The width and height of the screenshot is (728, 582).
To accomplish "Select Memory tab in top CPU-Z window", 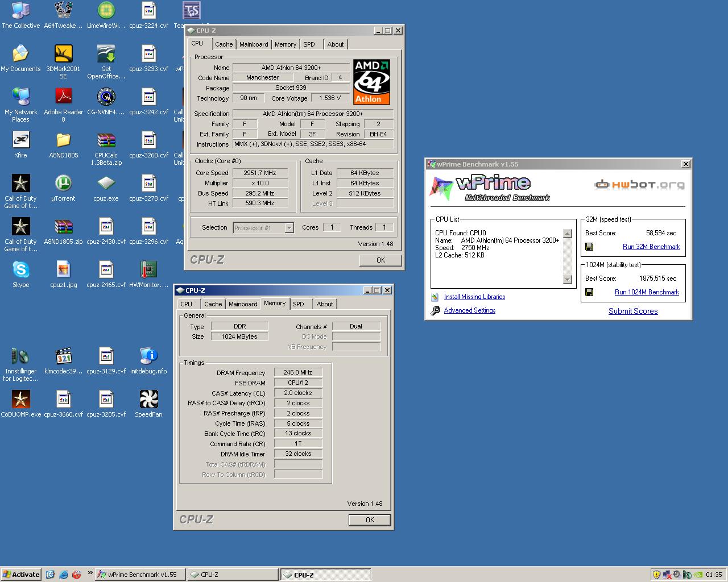I will [286, 44].
